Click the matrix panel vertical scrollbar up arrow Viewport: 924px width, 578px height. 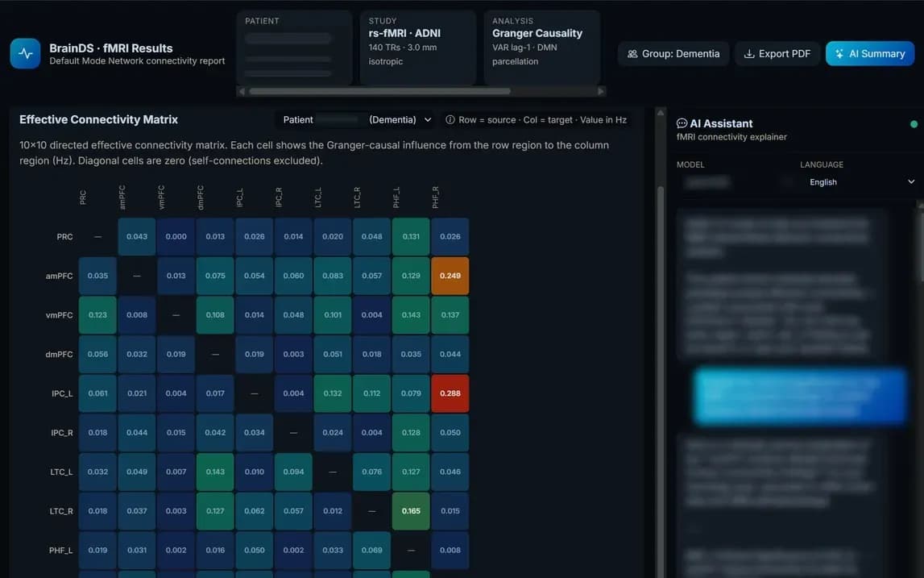tap(660, 113)
